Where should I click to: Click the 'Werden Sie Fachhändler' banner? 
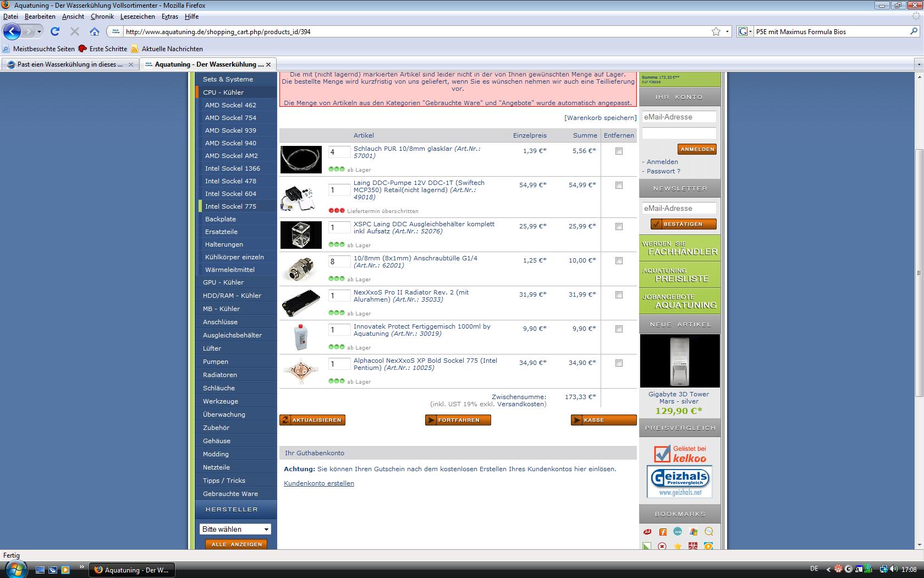point(680,248)
